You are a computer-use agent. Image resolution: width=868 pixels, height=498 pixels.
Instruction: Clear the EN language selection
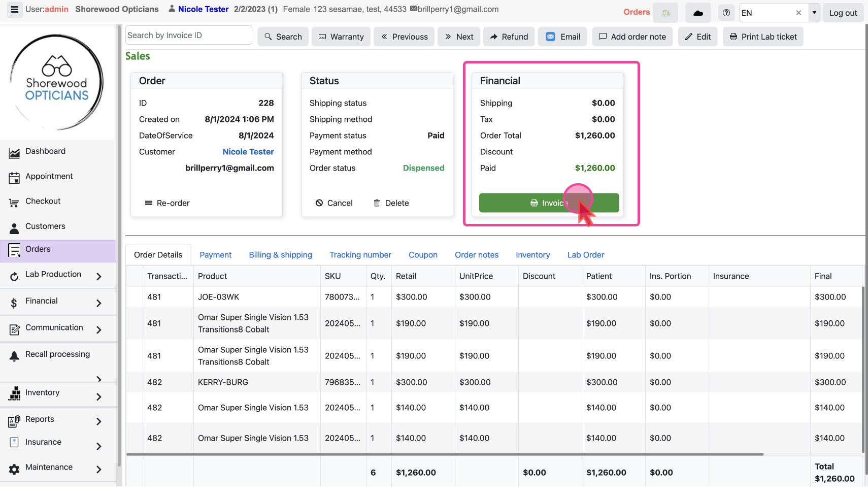798,13
